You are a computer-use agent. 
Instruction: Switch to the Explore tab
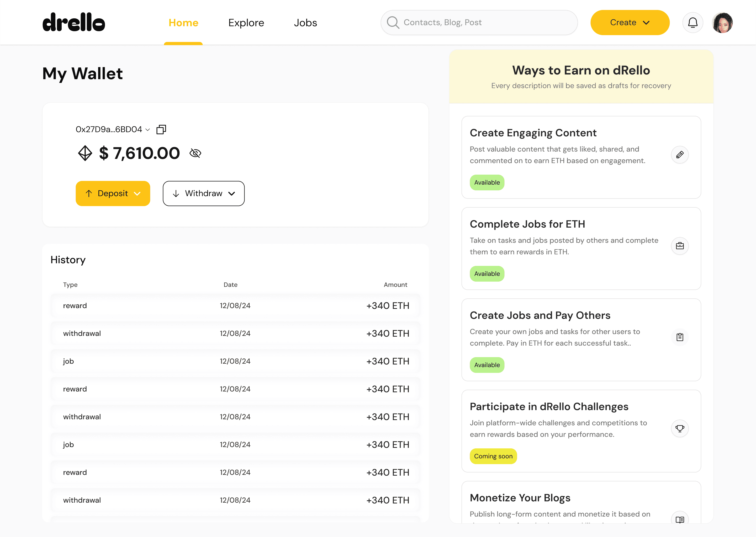(246, 23)
